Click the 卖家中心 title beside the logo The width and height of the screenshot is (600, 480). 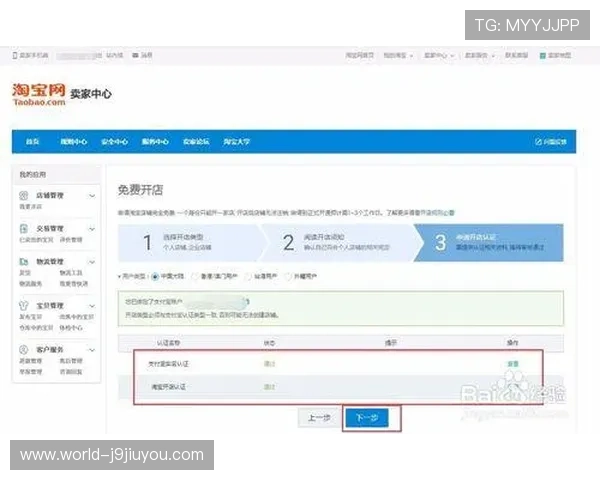(91, 94)
